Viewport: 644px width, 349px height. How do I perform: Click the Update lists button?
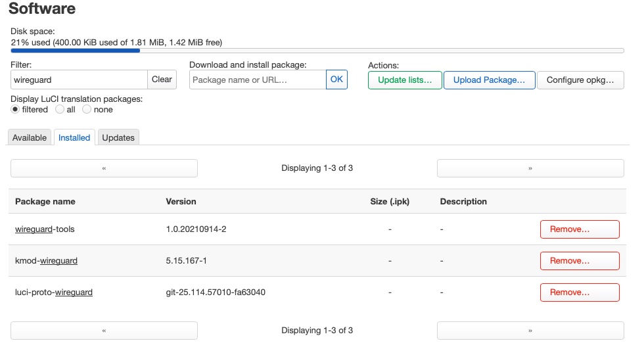tap(405, 80)
